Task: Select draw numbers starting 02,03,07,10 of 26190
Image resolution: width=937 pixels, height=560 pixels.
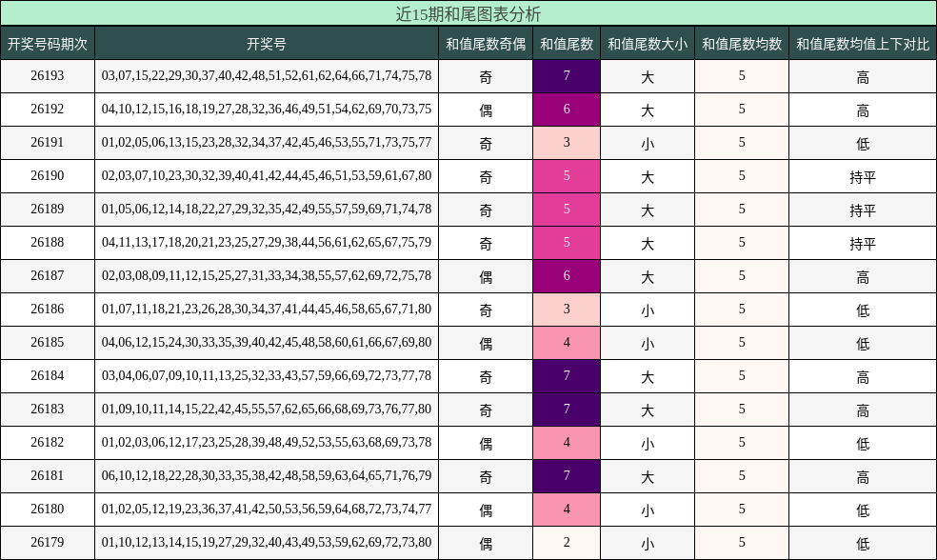Action: (x=267, y=175)
